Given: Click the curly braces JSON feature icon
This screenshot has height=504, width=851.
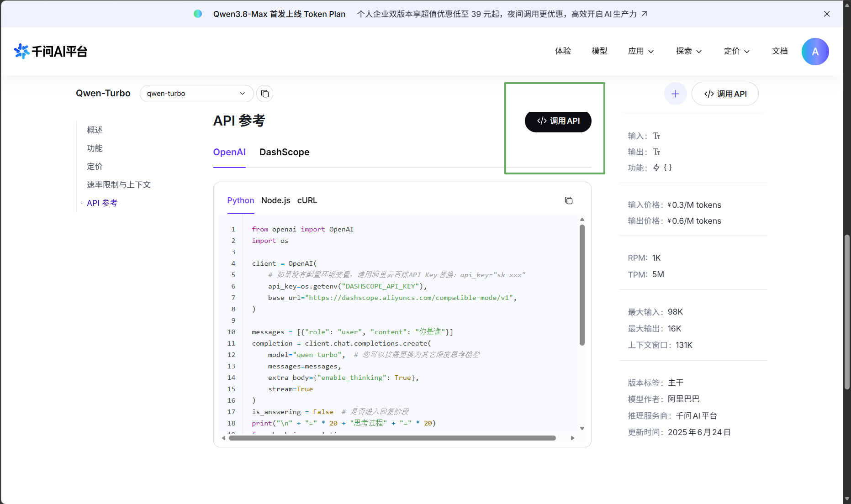Looking at the screenshot, I should (x=668, y=168).
